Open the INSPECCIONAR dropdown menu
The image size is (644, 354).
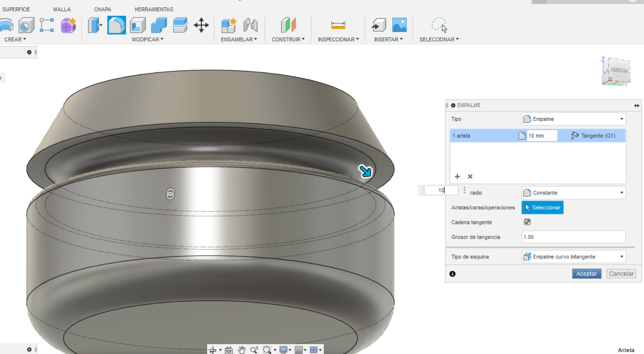tap(338, 39)
